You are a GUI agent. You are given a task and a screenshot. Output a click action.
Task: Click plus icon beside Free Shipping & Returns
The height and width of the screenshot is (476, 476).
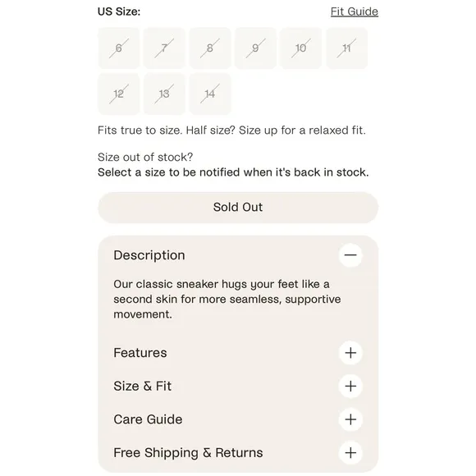pos(350,453)
